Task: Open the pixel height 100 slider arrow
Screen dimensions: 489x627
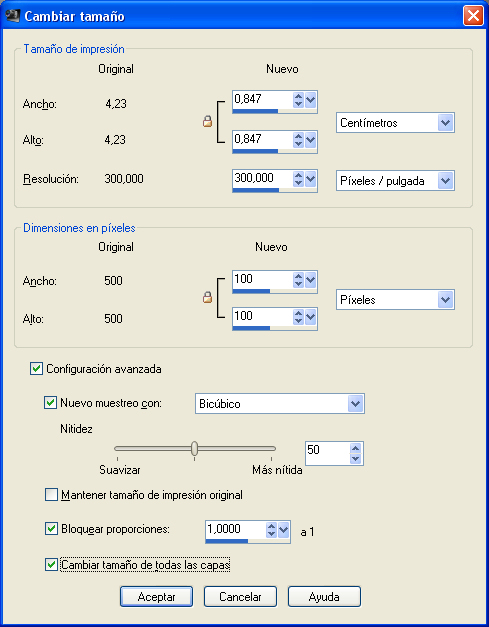Action: coord(311,317)
